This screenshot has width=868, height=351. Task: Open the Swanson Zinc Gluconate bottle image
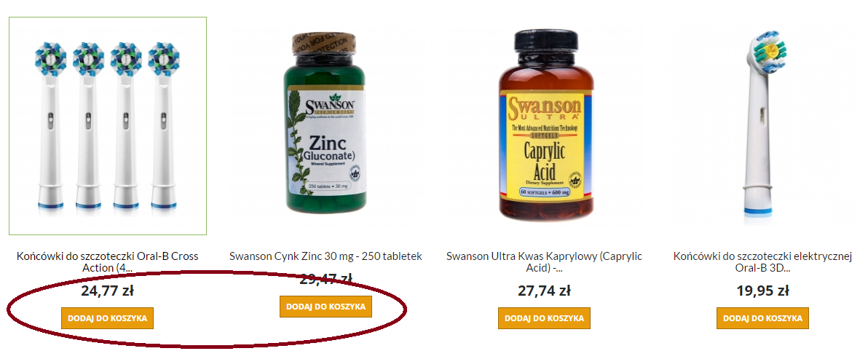(x=325, y=125)
